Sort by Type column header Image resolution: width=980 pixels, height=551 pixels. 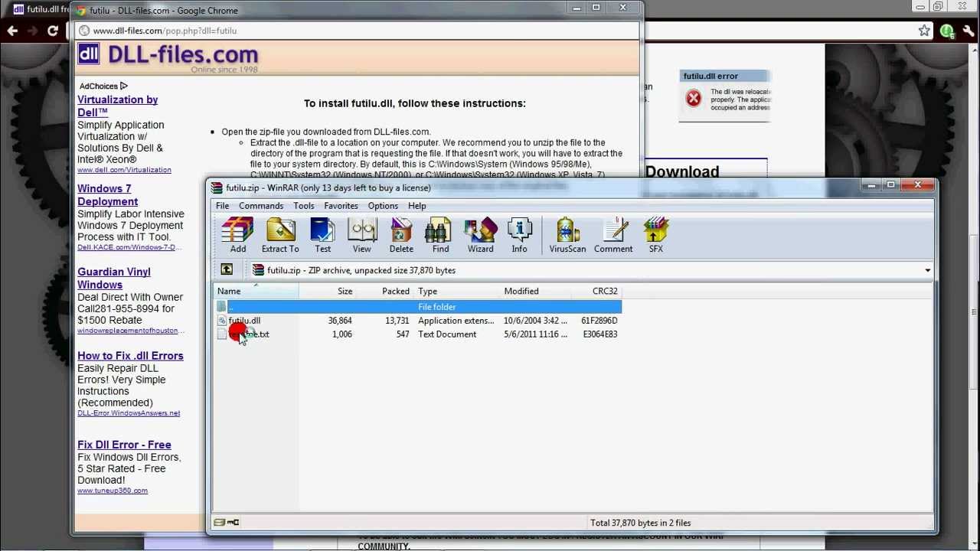click(458, 291)
